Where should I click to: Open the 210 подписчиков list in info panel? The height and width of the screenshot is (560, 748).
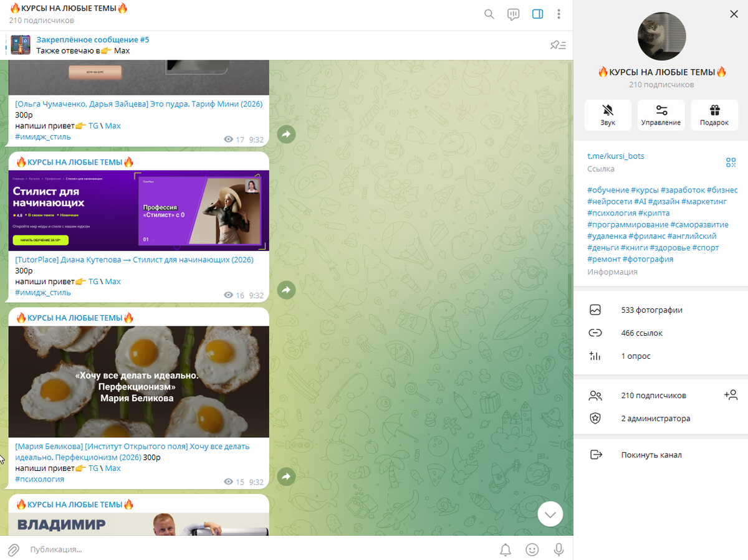(653, 396)
